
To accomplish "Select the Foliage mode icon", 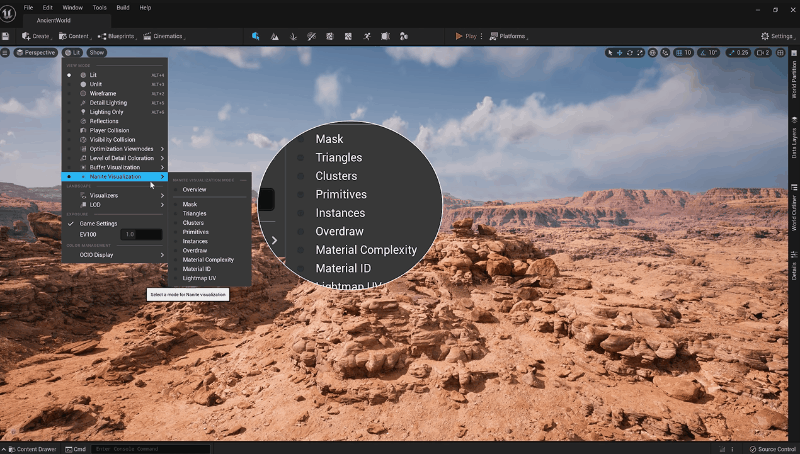I will tap(293, 36).
